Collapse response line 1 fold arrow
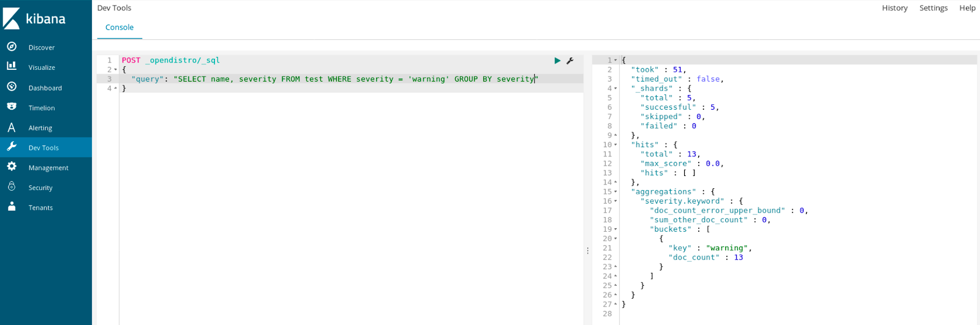The image size is (980, 325). tap(616, 60)
